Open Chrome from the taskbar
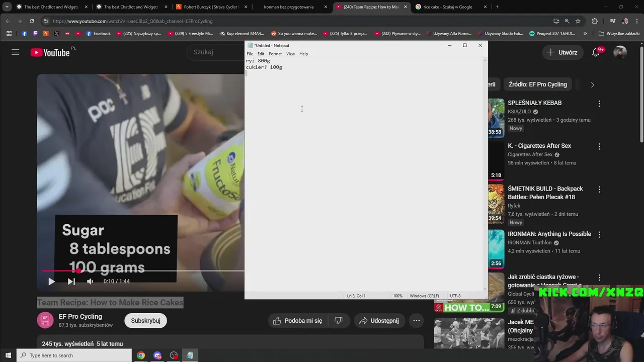 (x=141, y=355)
